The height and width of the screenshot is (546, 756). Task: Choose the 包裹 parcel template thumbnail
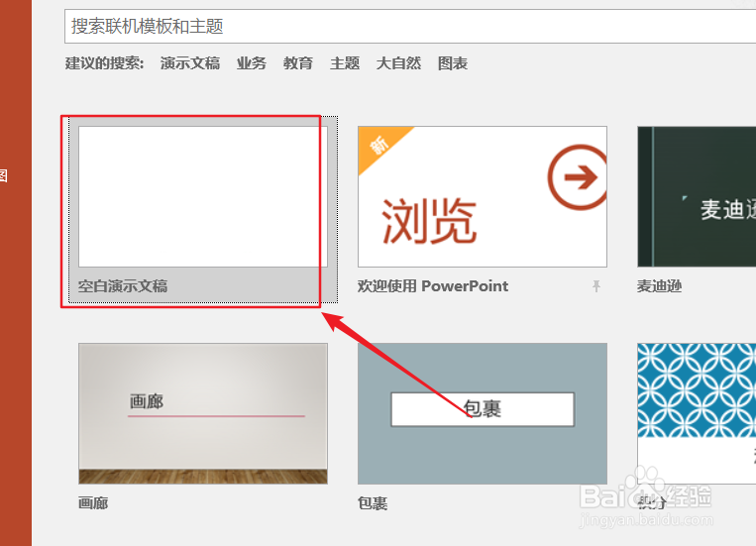pyautogui.click(x=483, y=413)
